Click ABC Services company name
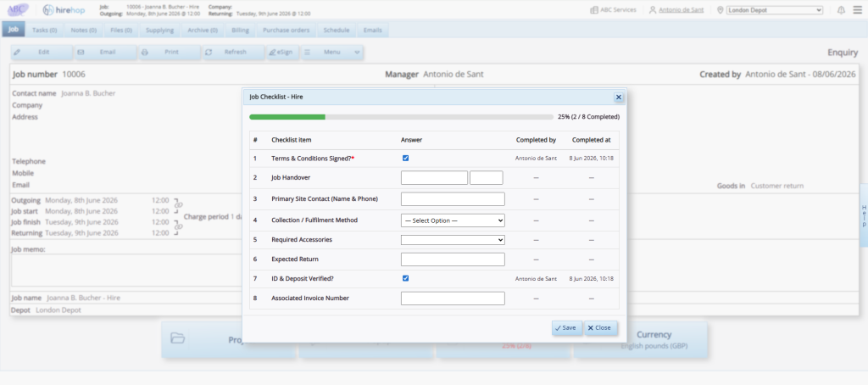 618,10
